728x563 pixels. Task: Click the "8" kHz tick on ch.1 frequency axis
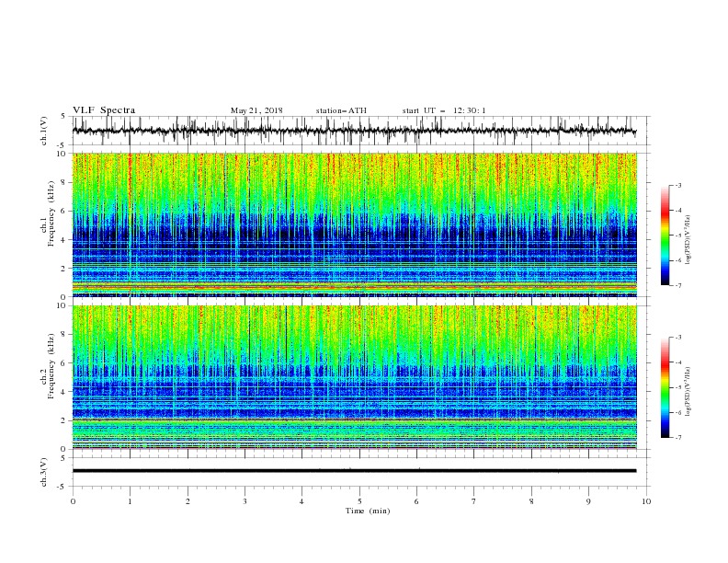(x=63, y=182)
